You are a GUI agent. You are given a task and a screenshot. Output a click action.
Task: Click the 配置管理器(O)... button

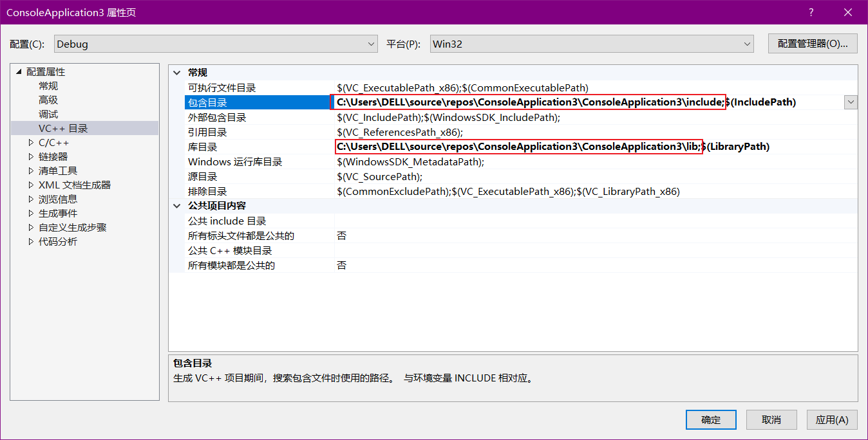tap(813, 44)
